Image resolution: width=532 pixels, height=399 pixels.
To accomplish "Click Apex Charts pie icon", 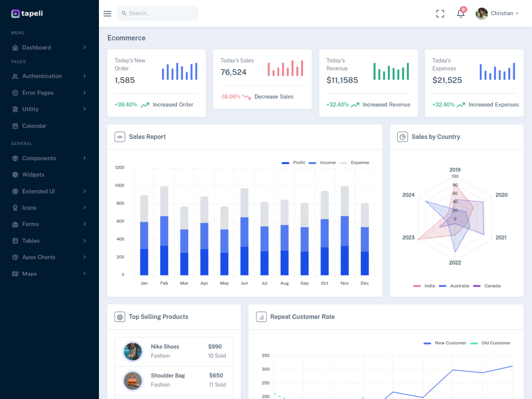I will coord(15,257).
